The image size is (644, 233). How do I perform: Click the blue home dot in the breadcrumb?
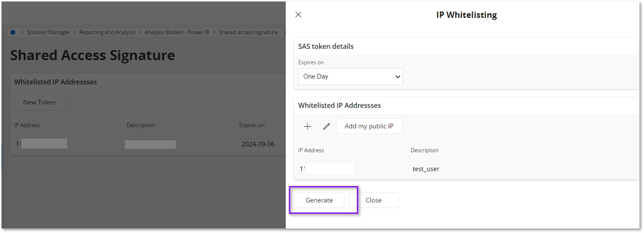point(13,32)
